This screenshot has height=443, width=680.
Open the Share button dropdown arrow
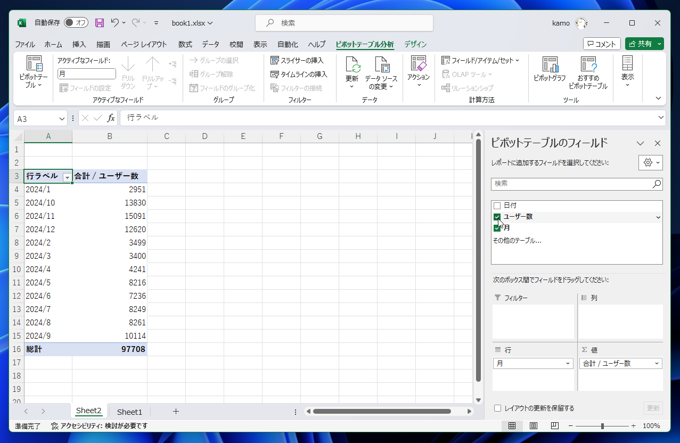659,44
